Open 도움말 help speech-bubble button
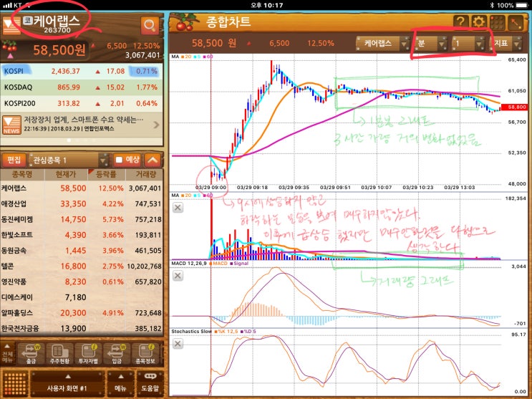The height and width of the screenshot is (399, 532). [150, 384]
